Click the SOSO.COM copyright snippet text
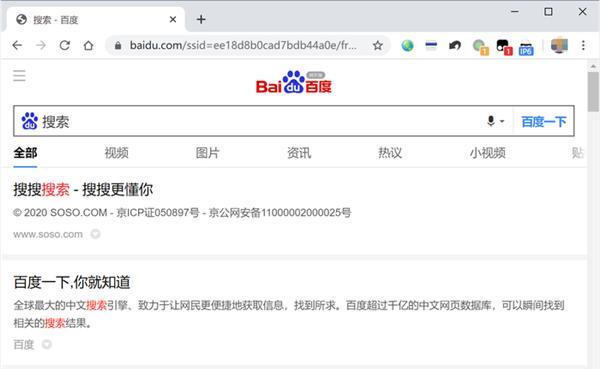 [182, 212]
